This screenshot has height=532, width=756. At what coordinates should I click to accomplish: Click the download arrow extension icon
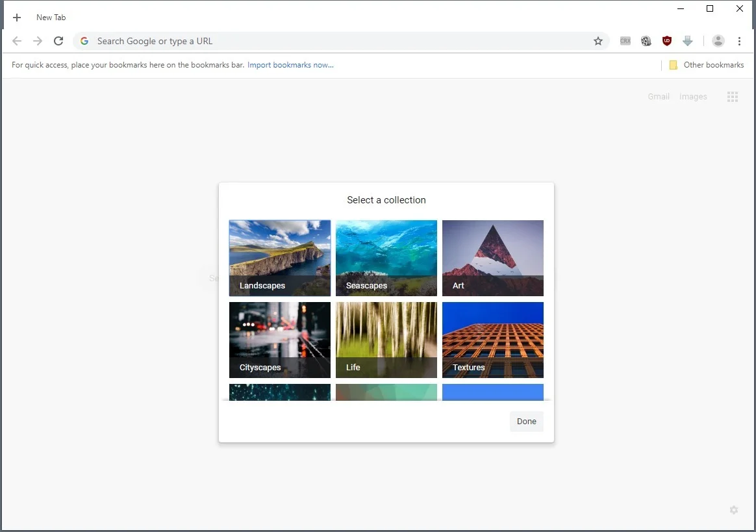(688, 41)
